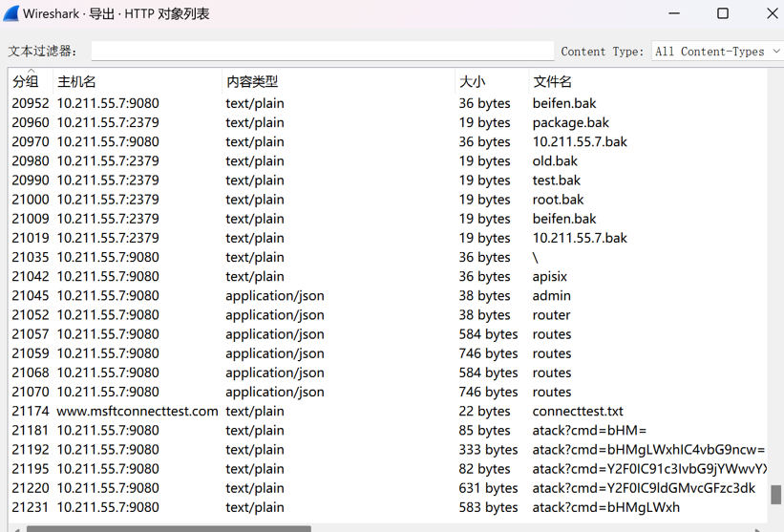Select packet 21195 row
The width and height of the screenshot is (784, 532).
(x=388, y=469)
